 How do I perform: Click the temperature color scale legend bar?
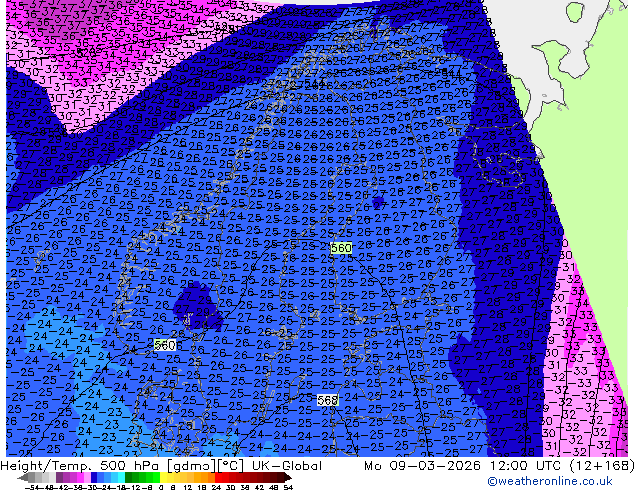point(155,478)
